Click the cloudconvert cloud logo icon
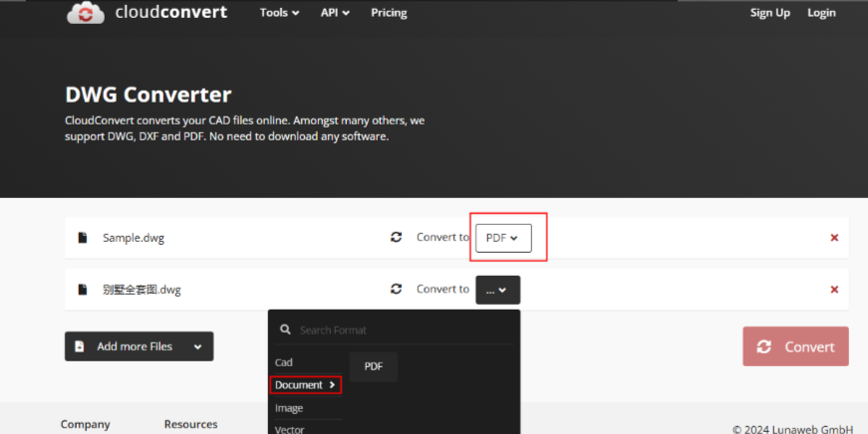The width and height of the screenshot is (868, 434). pyautogui.click(x=86, y=13)
